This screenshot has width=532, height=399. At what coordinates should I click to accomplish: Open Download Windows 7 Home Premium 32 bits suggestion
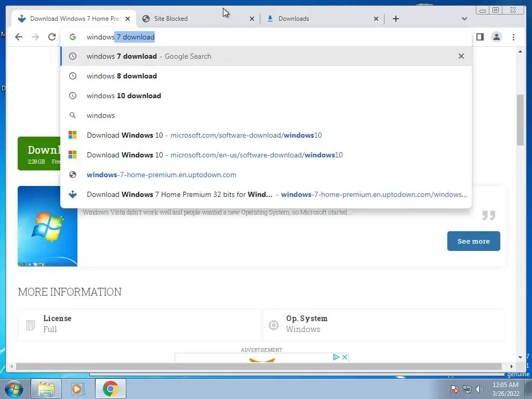(x=265, y=194)
